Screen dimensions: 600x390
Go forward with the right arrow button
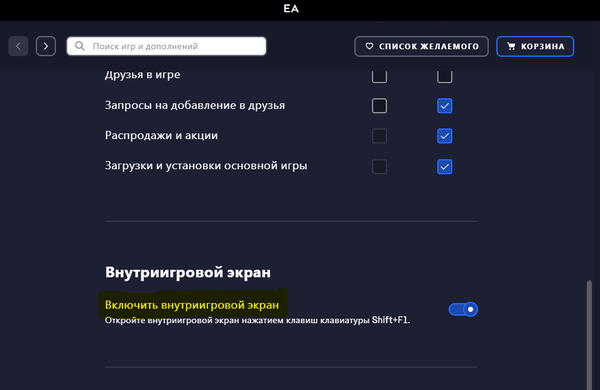coord(46,46)
